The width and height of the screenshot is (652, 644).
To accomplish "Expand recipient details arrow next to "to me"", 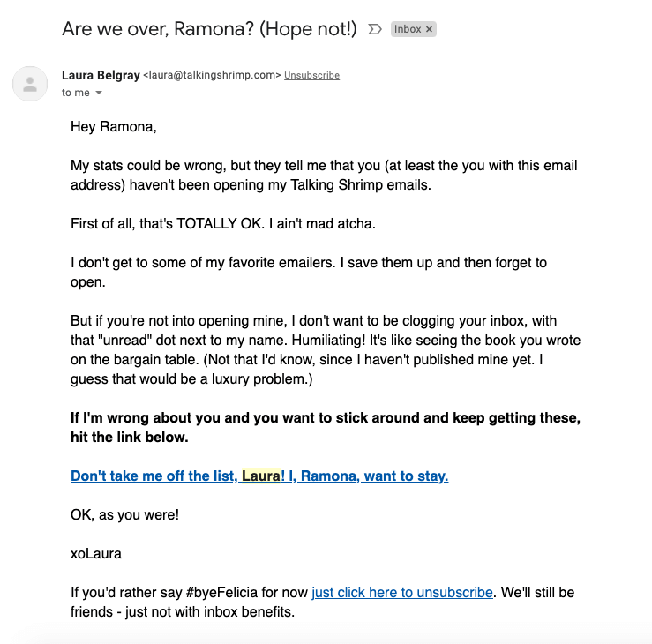I will coord(99,93).
